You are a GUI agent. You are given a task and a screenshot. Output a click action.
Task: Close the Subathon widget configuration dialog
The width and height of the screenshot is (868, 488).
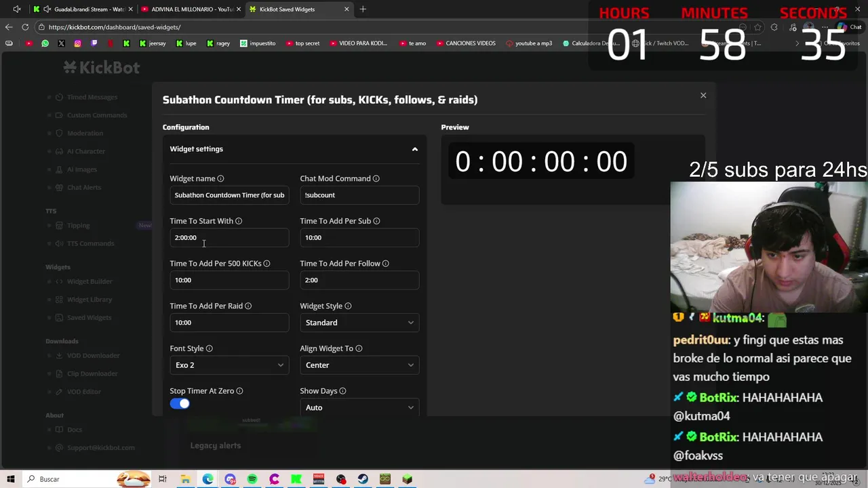point(703,96)
